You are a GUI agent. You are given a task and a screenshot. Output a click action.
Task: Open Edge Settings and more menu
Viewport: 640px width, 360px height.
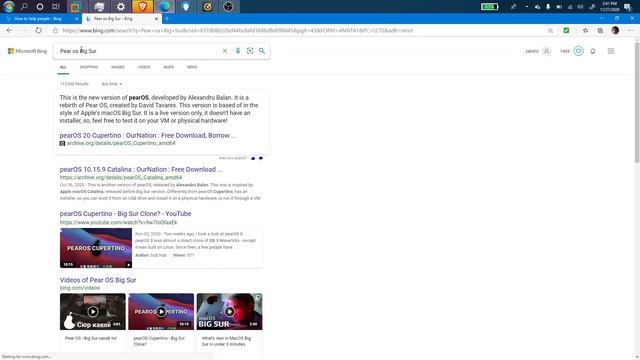click(x=631, y=30)
